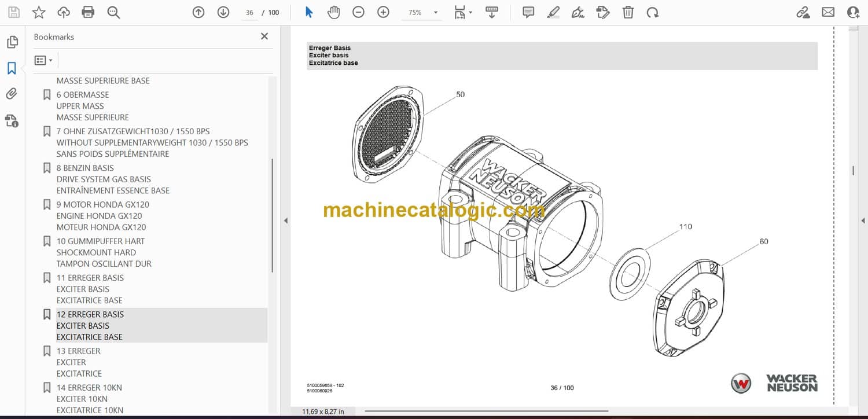Click part number 60 label
The image size is (868, 419).
[x=764, y=241]
